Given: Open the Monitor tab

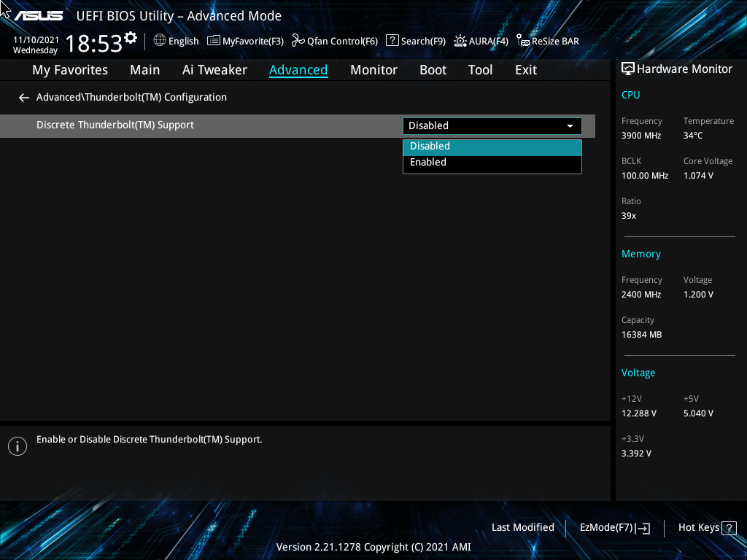Looking at the screenshot, I should [373, 70].
